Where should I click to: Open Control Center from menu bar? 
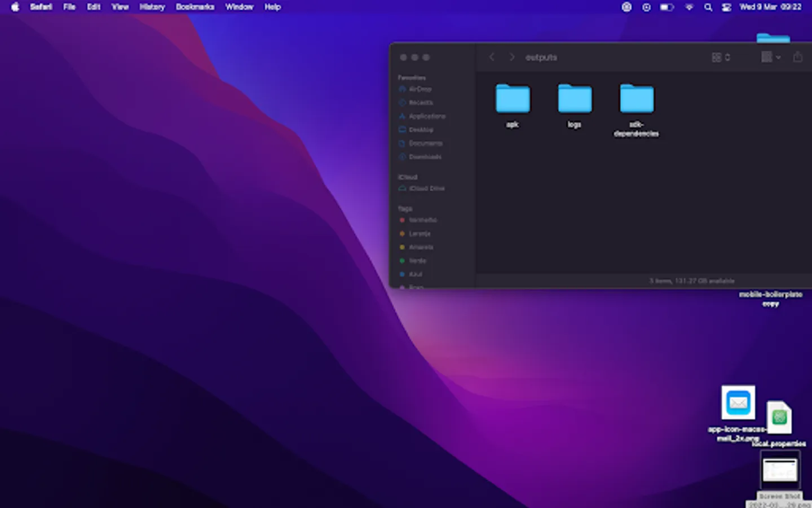pos(727,7)
